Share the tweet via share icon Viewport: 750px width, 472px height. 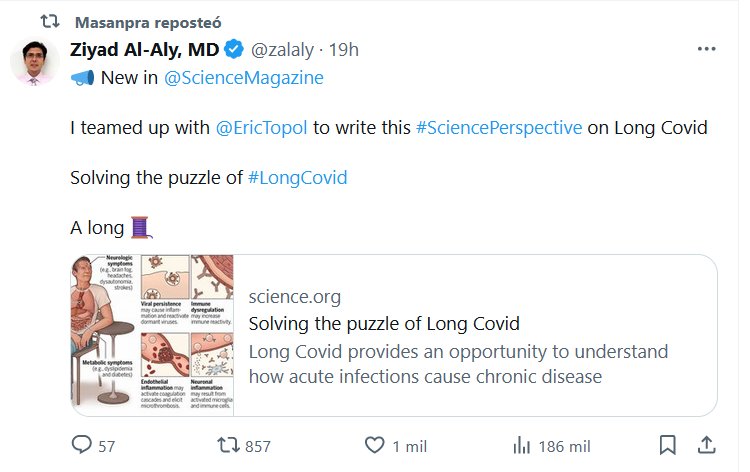[x=705, y=445]
